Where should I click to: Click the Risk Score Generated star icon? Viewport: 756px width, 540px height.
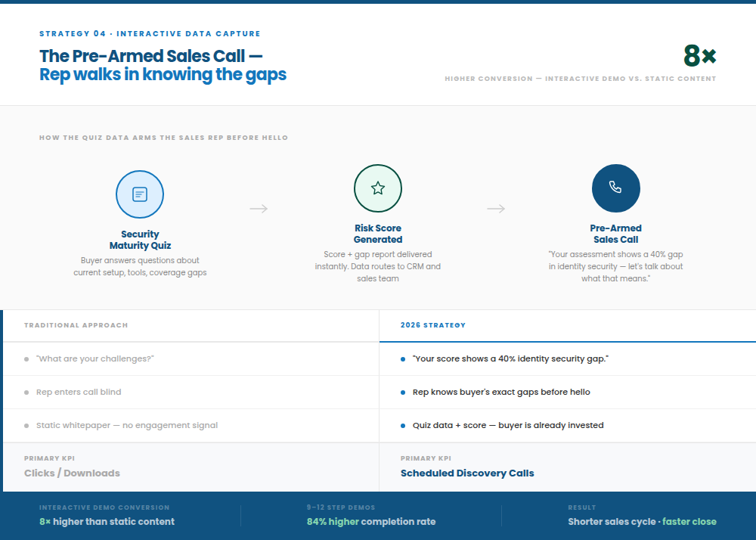tap(378, 188)
